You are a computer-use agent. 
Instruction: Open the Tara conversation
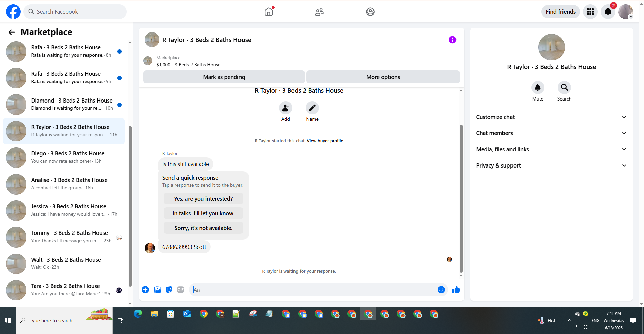click(64, 290)
